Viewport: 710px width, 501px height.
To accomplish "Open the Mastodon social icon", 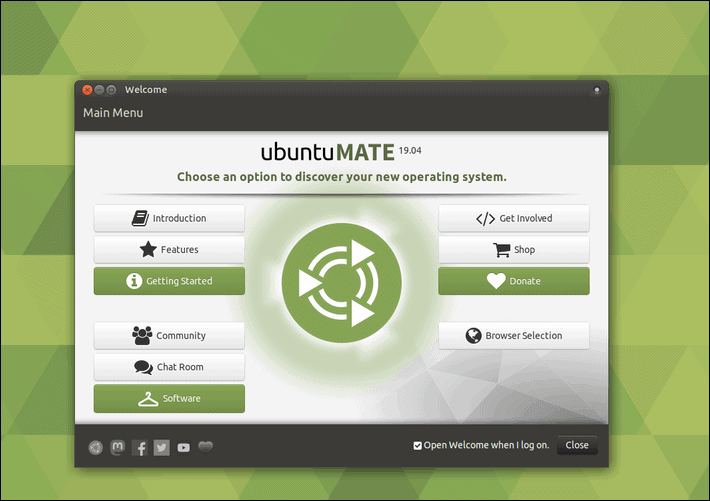I will [x=118, y=448].
